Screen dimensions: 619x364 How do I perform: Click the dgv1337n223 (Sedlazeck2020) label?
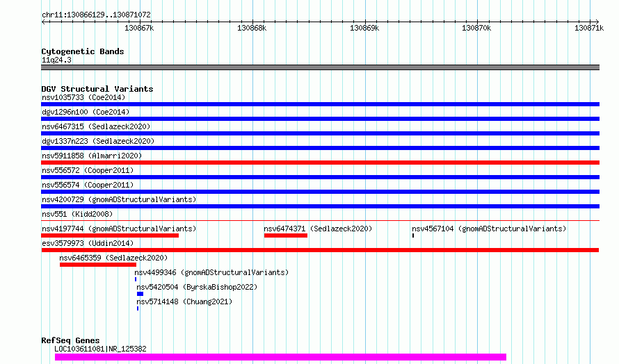(98, 141)
